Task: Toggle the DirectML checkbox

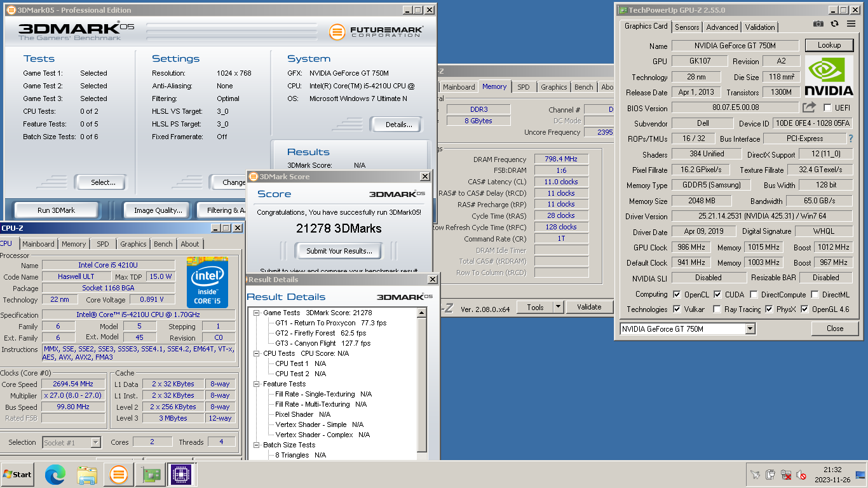Action: [x=815, y=295]
